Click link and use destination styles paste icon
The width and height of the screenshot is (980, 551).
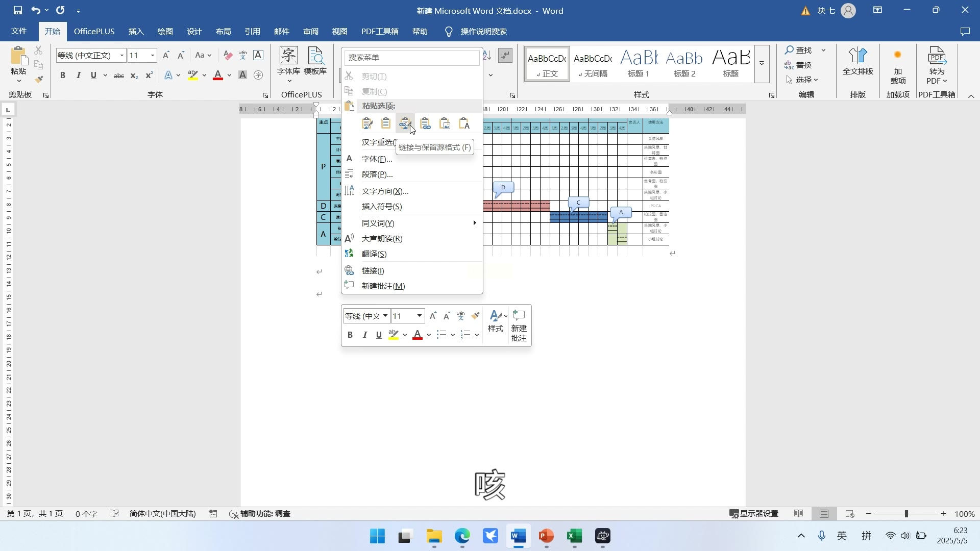[425, 123]
